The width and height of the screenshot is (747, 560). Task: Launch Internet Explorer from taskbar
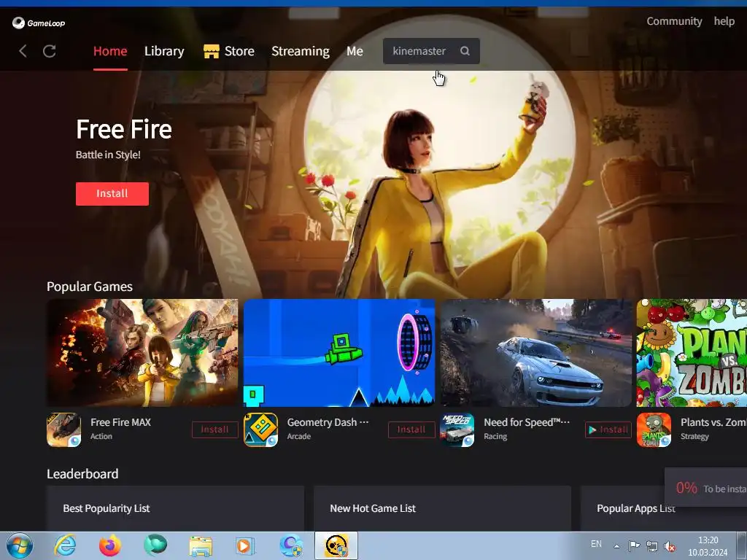pos(65,545)
